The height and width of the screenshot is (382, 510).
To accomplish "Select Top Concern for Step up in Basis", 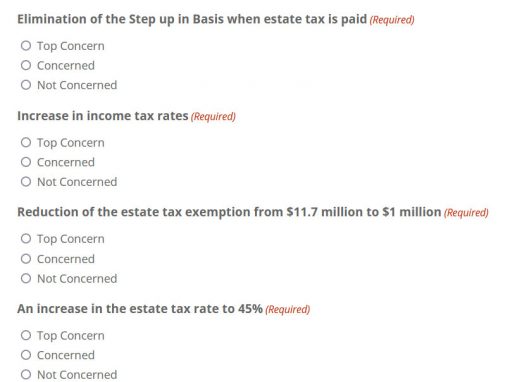I will (26, 46).
